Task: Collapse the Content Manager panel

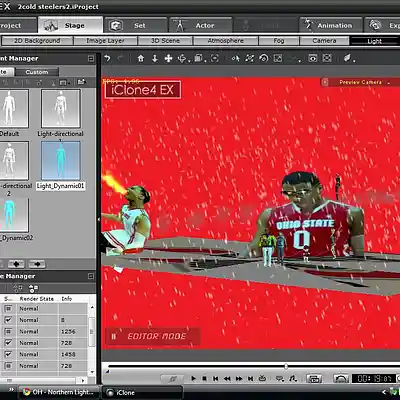Action: pos(91,59)
